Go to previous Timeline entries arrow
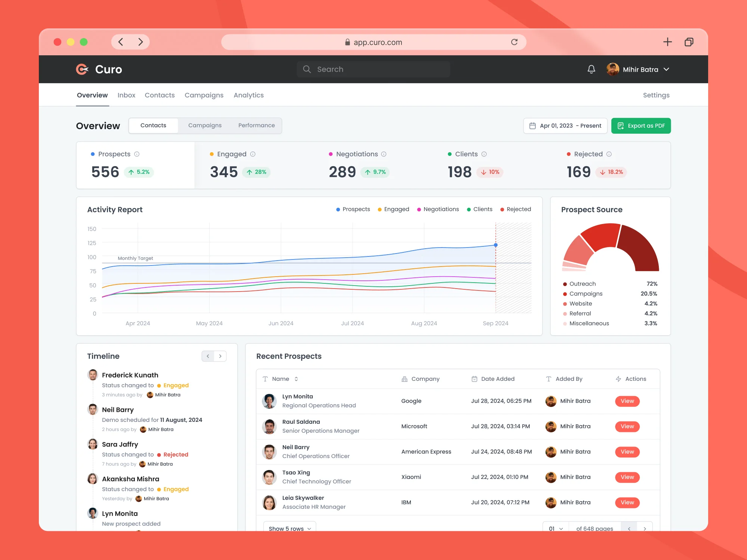 coord(208,356)
